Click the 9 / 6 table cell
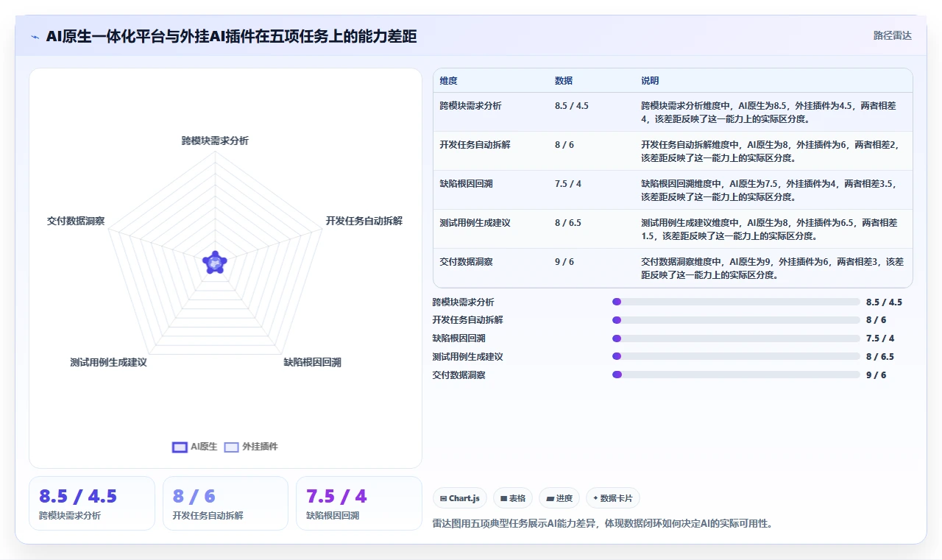 tap(564, 262)
